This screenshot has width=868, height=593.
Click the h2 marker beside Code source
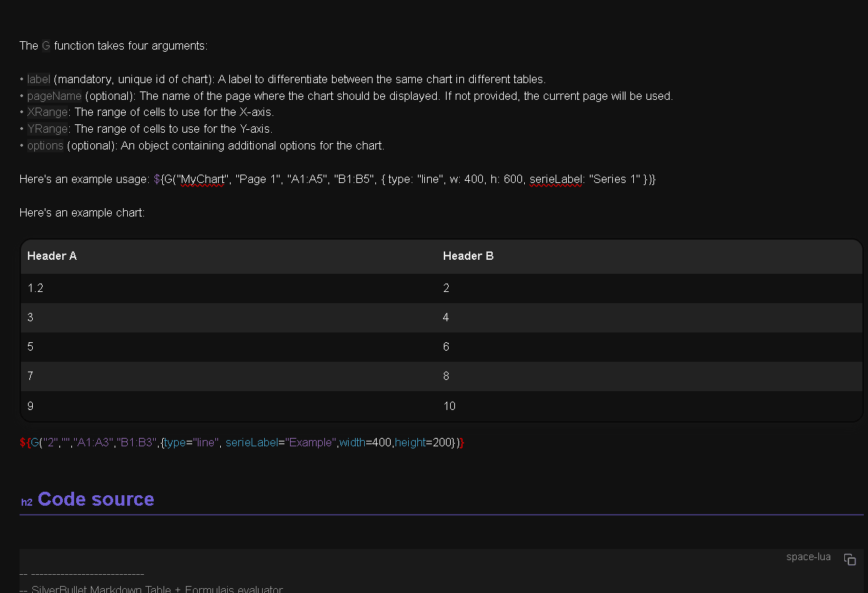point(27,502)
